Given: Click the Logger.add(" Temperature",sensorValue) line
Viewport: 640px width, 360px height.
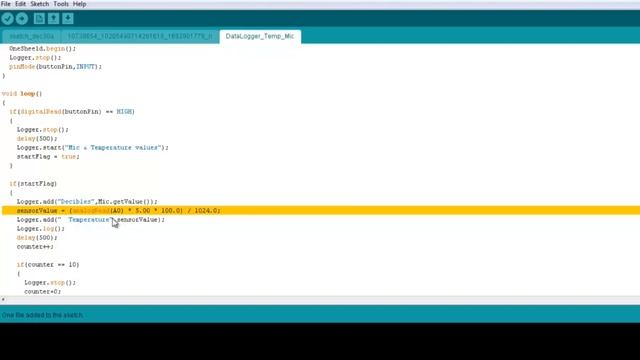Looking at the screenshot, I should (x=91, y=220).
